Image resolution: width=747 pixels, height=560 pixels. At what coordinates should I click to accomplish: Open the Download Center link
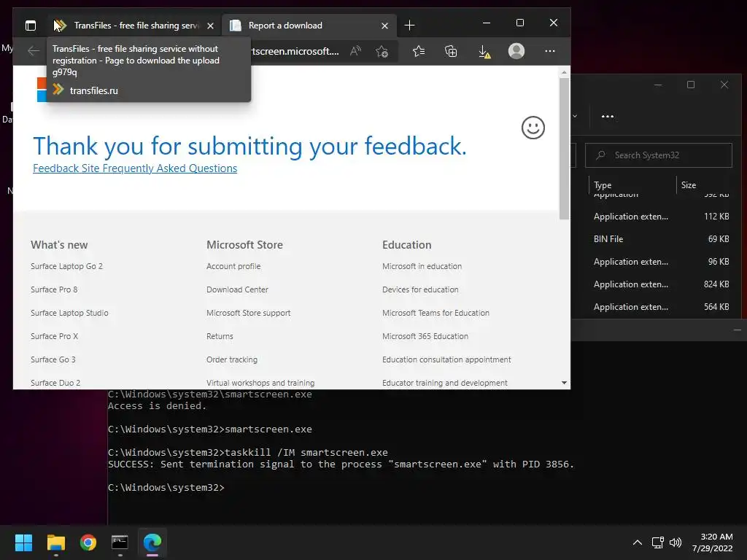point(237,289)
